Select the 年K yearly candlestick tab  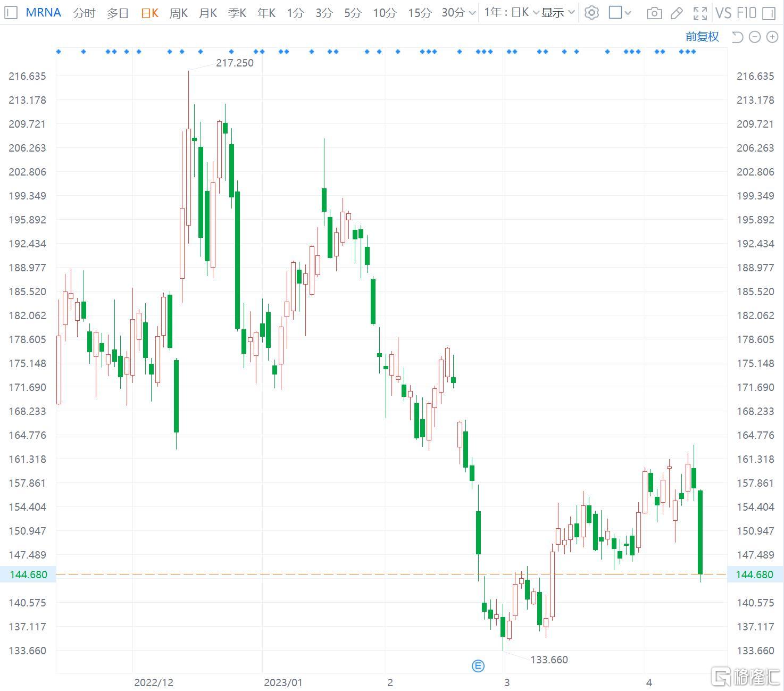coord(266,13)
